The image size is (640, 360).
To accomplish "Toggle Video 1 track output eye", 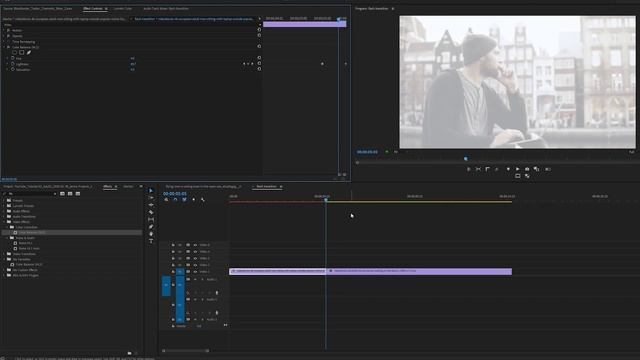I will click(195, 272).
